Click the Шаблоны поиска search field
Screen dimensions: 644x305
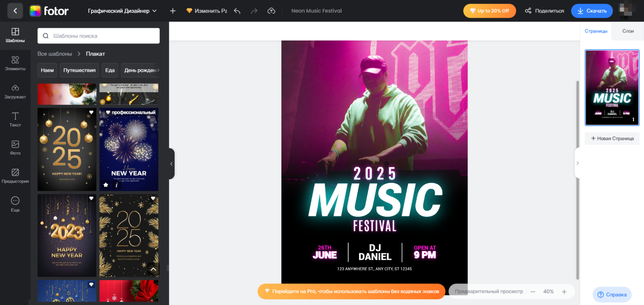pos(99,36)
